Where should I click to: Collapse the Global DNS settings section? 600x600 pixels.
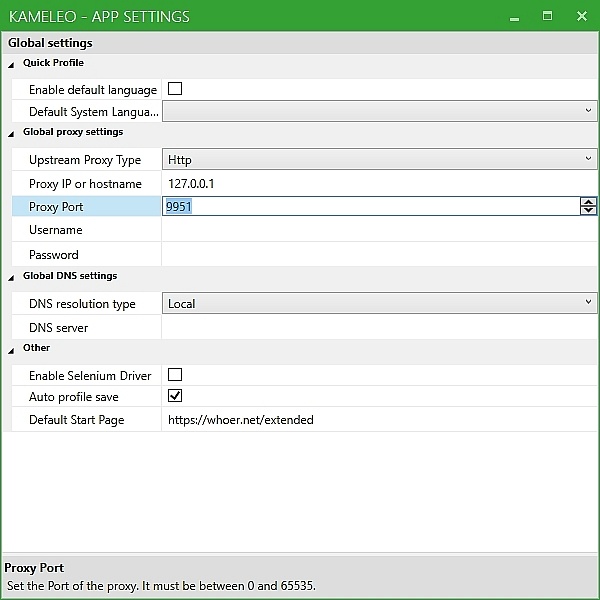(11, 278)
